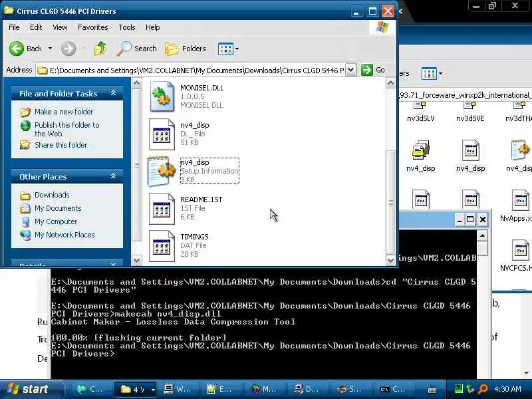Open the Back history dropdown arrow
Image resolution: width=532 pixels, height=399 pixels.
(x=51, y=49)
